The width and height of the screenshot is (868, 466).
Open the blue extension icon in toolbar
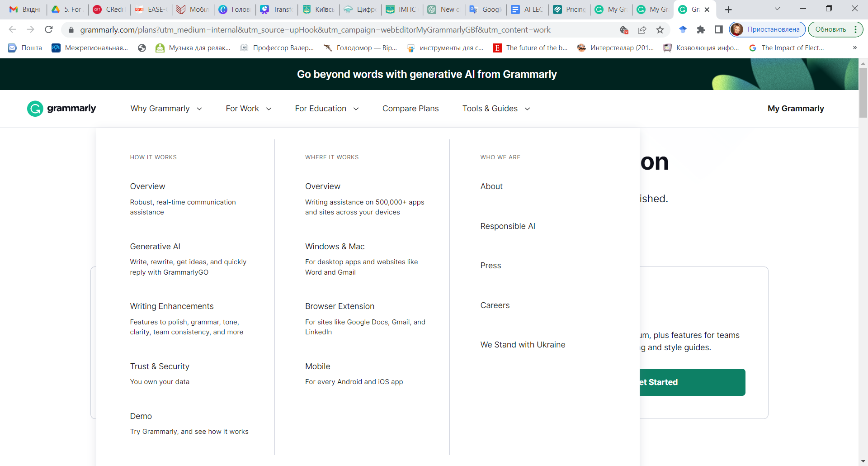(x=683, y=30)
